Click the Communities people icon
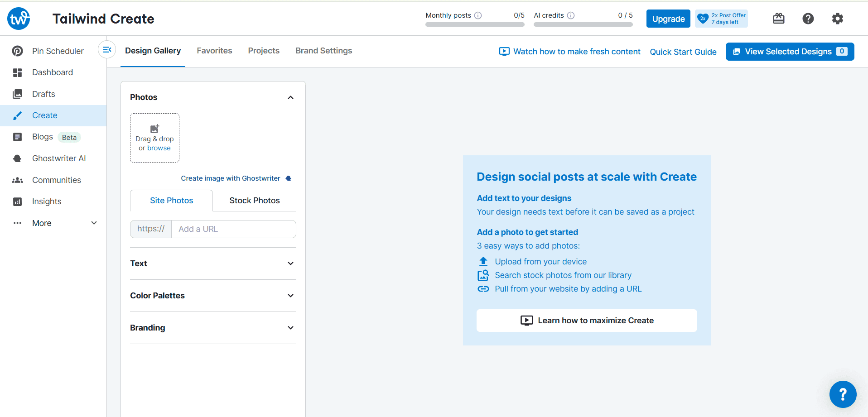Viewport: 868px width, 417px height. pos(17,180)
